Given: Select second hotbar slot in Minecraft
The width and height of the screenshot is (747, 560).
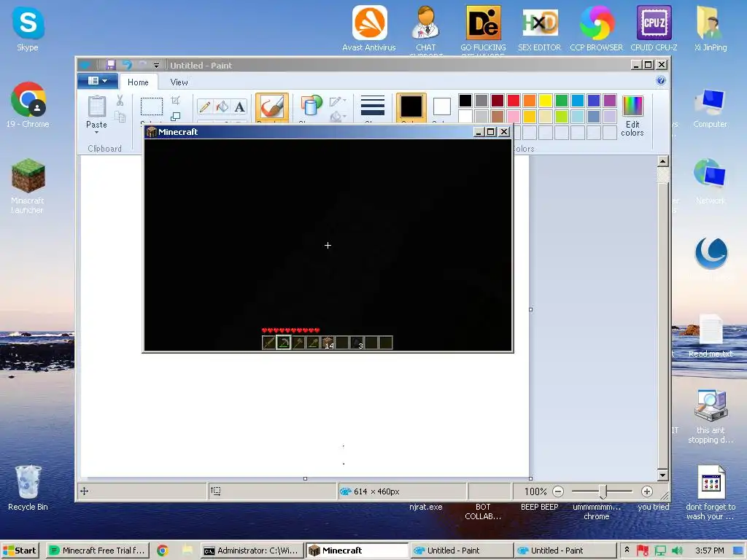Looking at the screenshot, I should (284, 343).
